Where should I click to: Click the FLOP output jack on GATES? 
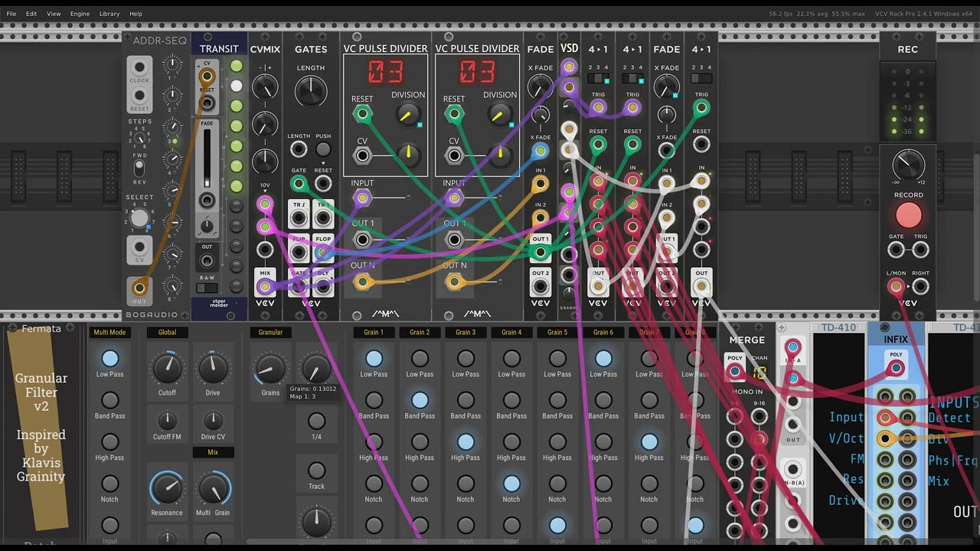pos(323,253)
